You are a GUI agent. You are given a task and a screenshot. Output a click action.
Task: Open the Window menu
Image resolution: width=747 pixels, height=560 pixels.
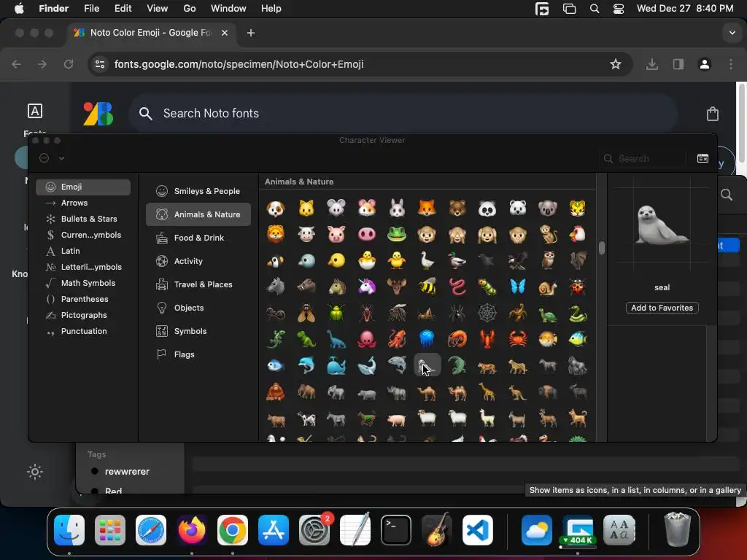[x=228, y=9]
